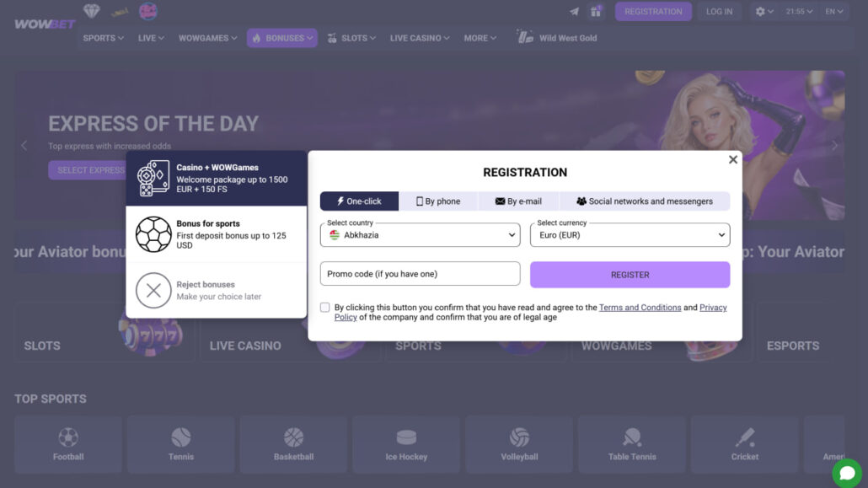Select Cricket in Top Sports

click(745, 444)
